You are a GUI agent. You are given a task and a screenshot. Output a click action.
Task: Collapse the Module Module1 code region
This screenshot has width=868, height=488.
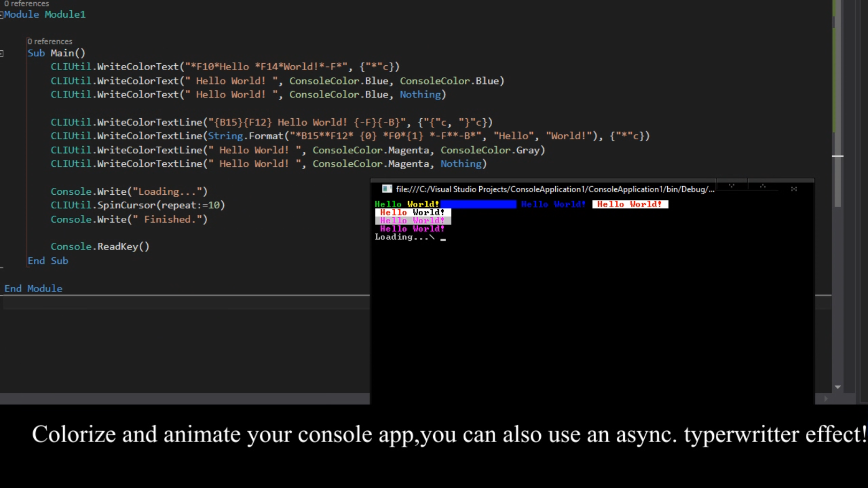[x=3, y=14]
